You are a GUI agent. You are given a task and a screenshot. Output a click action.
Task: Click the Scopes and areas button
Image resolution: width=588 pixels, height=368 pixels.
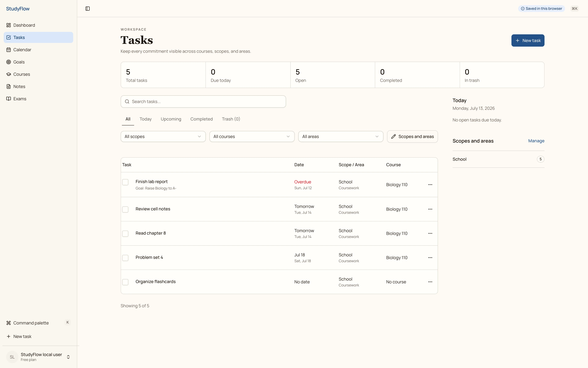[x=412, y=136]
